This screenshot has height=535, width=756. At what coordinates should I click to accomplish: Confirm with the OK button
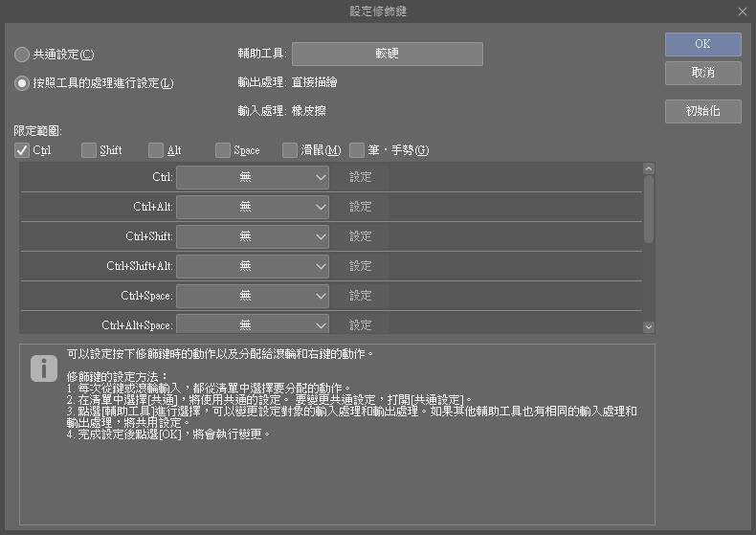pos(703,44)
